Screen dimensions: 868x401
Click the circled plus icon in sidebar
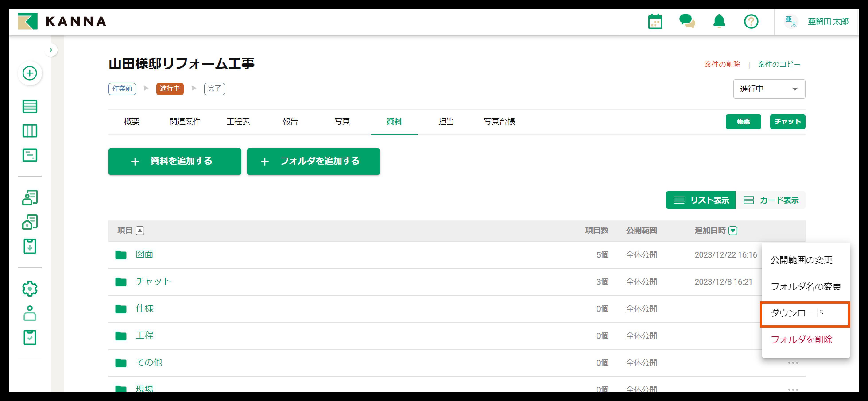[30, 73]
